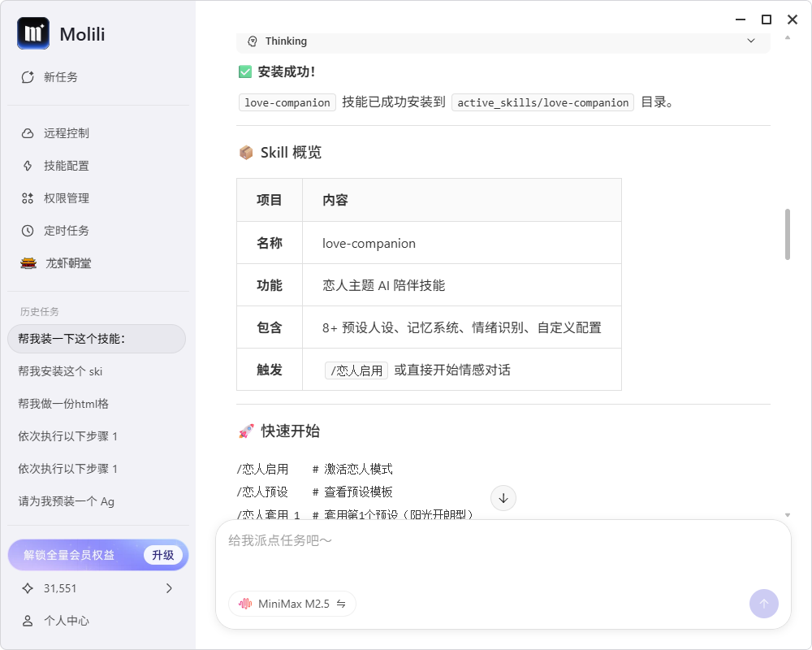This screenshot has height=650, width=812.
Task: Open 个人中心 profile icon
Action: click(28, 621)
